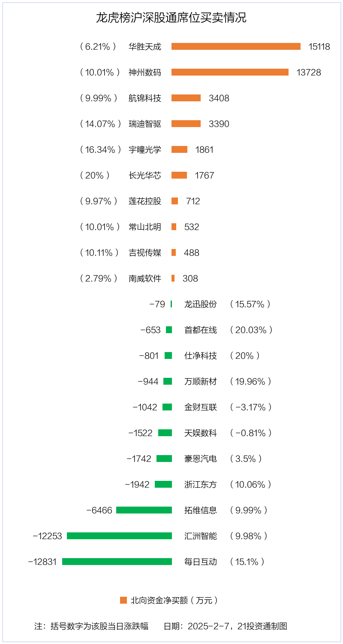Viewport: 343px width, 644px height.
Task: Select the 常山北明 stock label
Action: click(x=145, y=227)
